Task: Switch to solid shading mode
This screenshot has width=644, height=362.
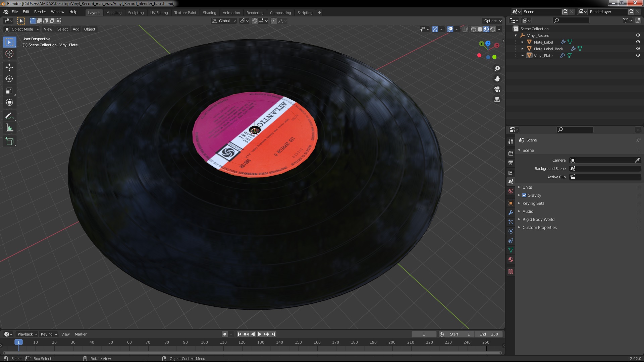Action: coord(480,29)
